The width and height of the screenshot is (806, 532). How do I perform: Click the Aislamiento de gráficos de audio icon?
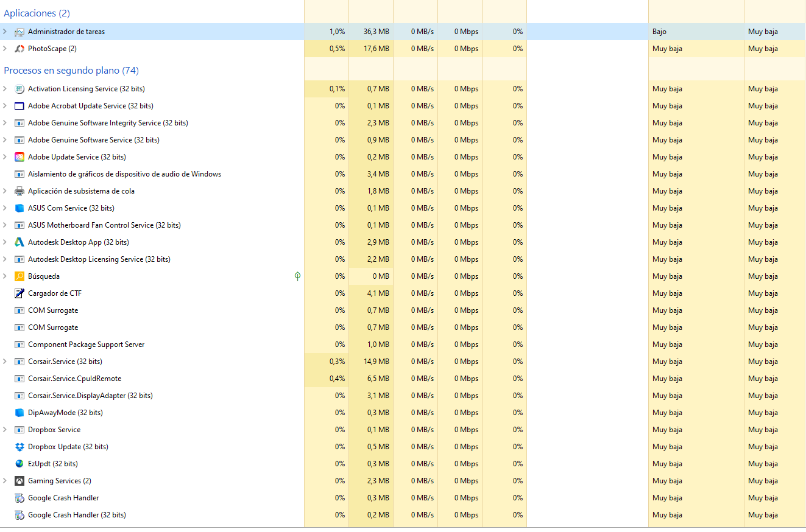pos(19,174)
